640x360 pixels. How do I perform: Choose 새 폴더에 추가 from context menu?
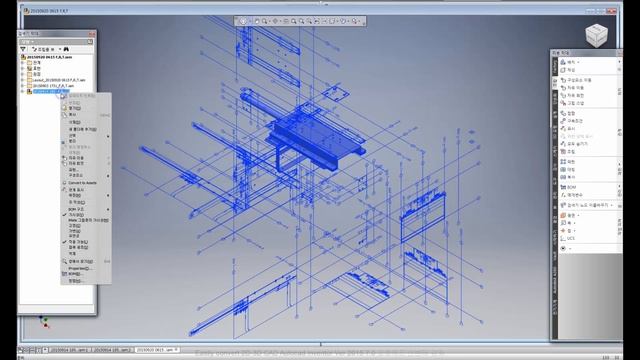coord(83,129)
